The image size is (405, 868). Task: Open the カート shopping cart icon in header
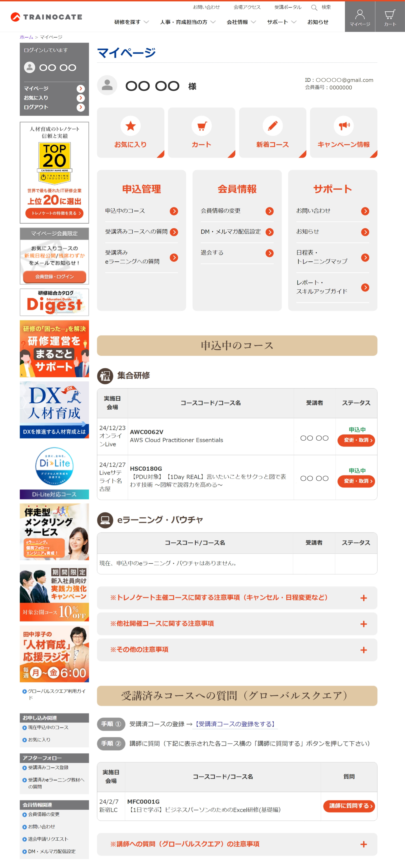[x=390, y=17]
